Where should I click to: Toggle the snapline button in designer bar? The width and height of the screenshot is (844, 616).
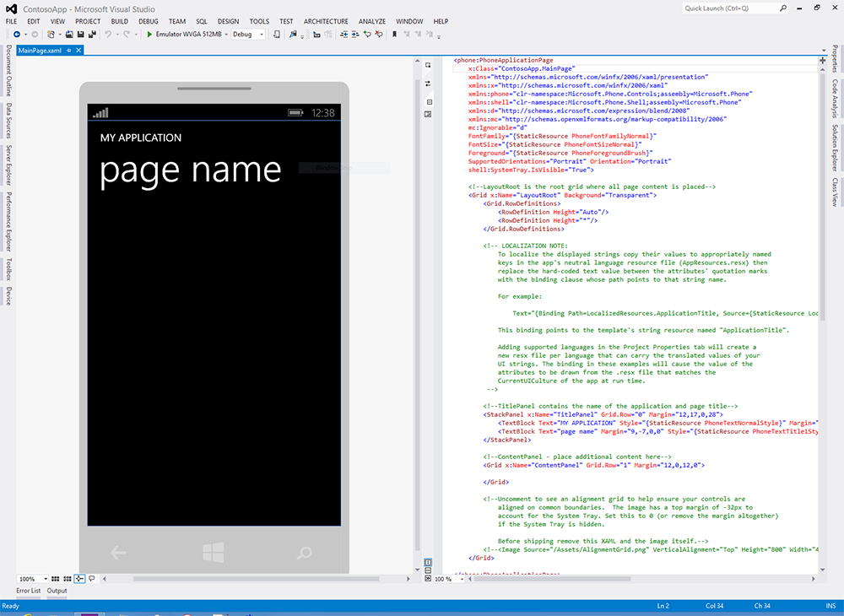tap(79, 579)
